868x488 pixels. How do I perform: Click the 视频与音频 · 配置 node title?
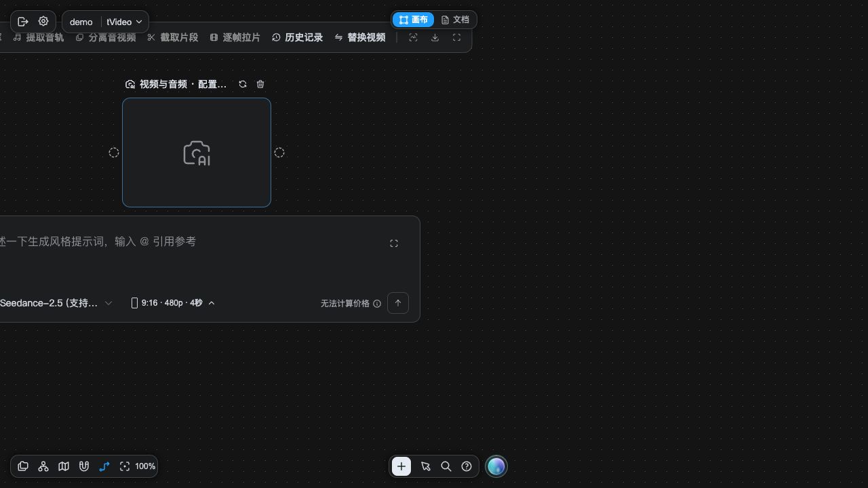pos(183,84)
